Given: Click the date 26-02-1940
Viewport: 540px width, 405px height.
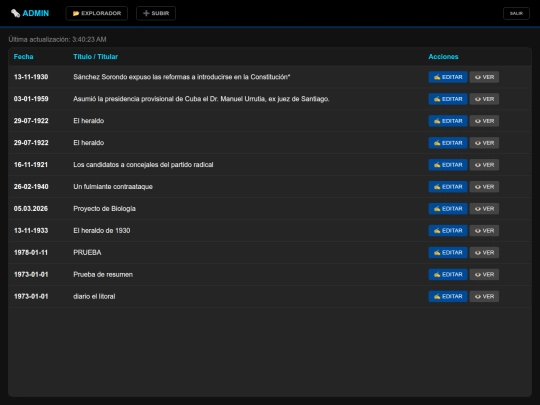Looking at the screenshot, I should (31, 187).
